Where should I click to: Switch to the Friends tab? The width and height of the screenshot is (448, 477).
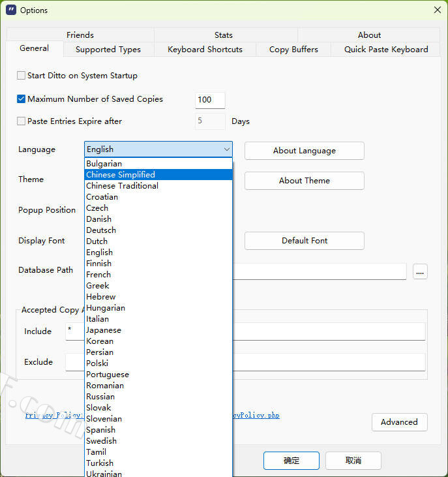[x=80, y=35]
